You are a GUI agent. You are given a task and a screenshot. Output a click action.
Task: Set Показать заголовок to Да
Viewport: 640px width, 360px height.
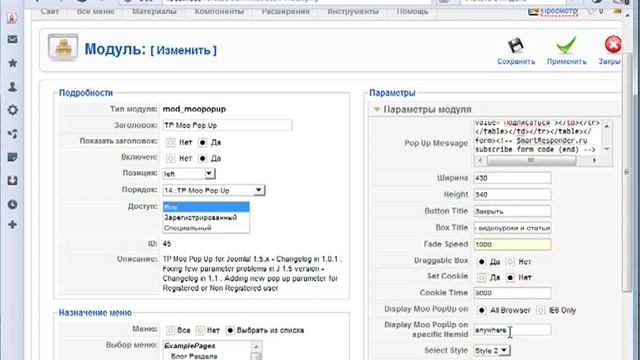click(202, 142)
